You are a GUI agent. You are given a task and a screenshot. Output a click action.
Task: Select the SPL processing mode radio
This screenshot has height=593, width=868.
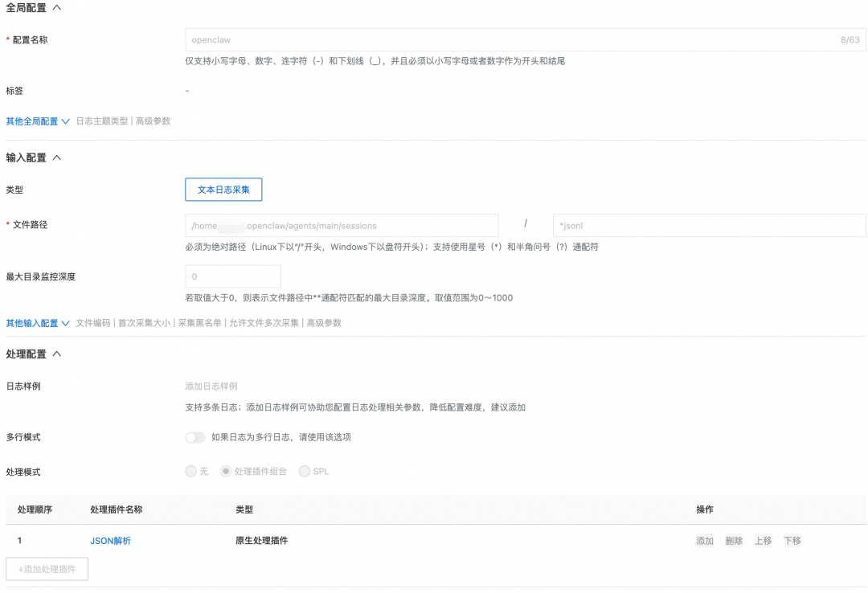[x=305, y=472]
